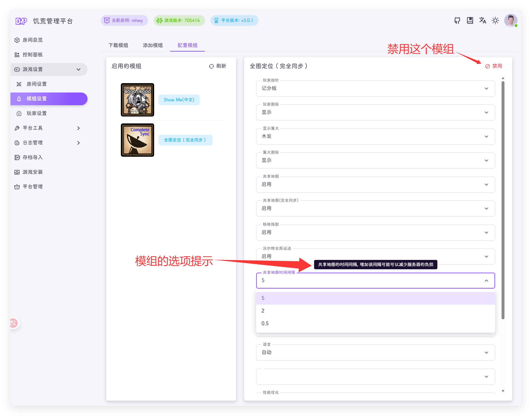Open the 玩家指针 dropdown showing 记分板
Image resolution: width=532 pixels, height=416 pixels.
[375, 88]
